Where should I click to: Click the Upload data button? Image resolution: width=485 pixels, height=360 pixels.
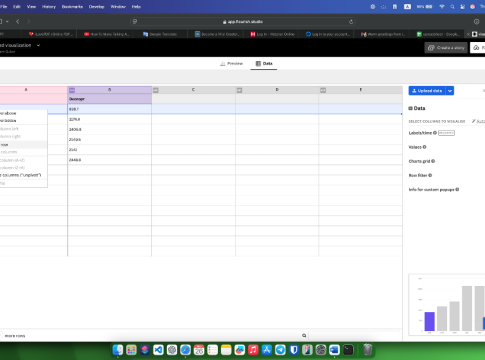pos(427,91)
